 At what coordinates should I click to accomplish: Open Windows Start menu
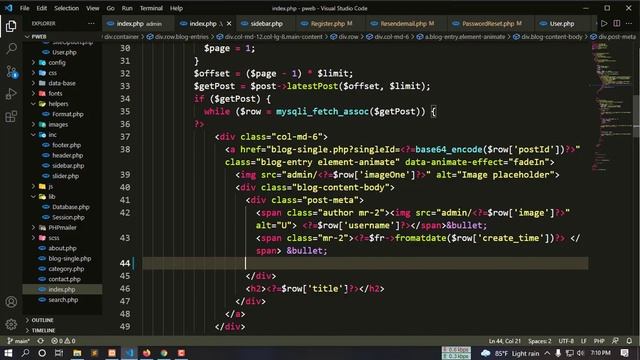(8, 353)
